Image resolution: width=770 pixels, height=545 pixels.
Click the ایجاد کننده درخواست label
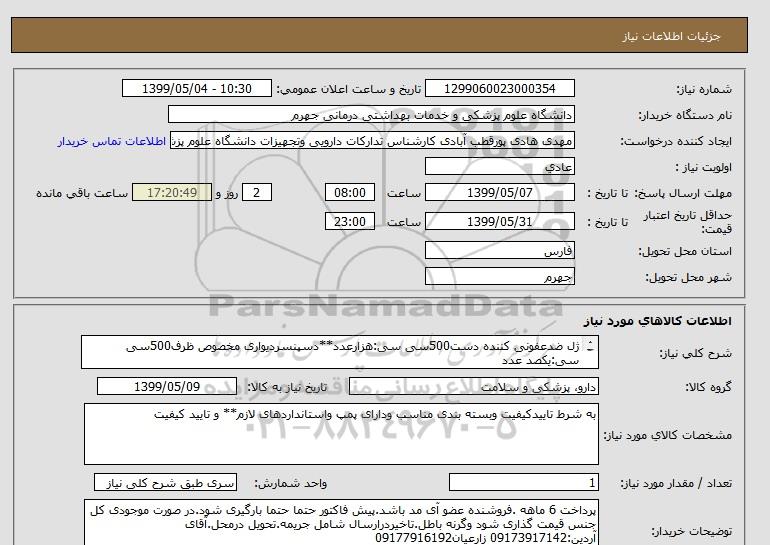[x=676, y=141]
